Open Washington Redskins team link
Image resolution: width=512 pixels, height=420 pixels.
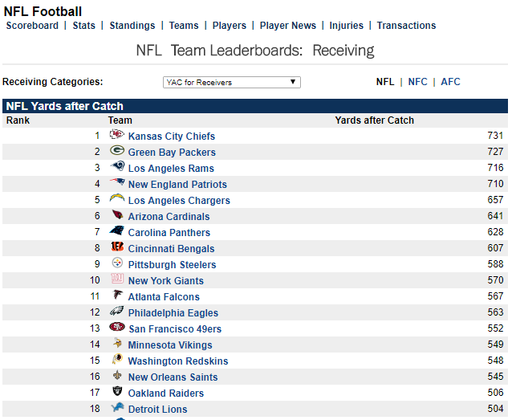click(178, 361)
